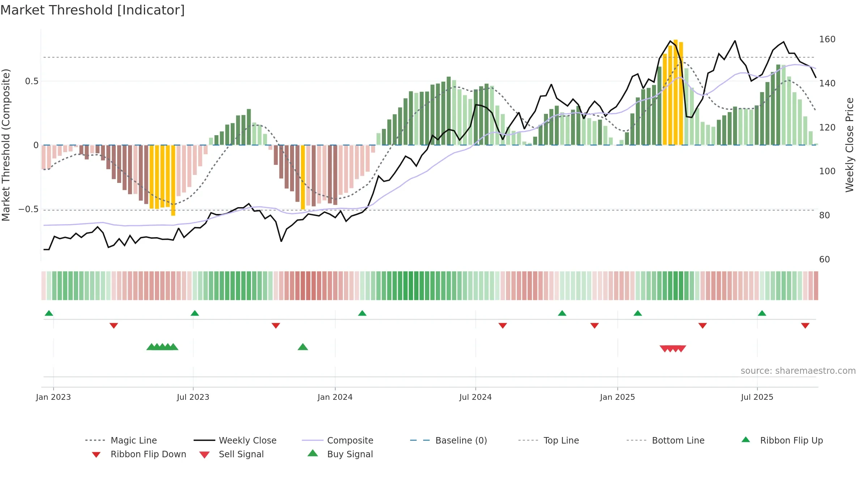Open the source: sharemaestro.com attribution
Screen dimensions: 868x488
coord(798,371)
